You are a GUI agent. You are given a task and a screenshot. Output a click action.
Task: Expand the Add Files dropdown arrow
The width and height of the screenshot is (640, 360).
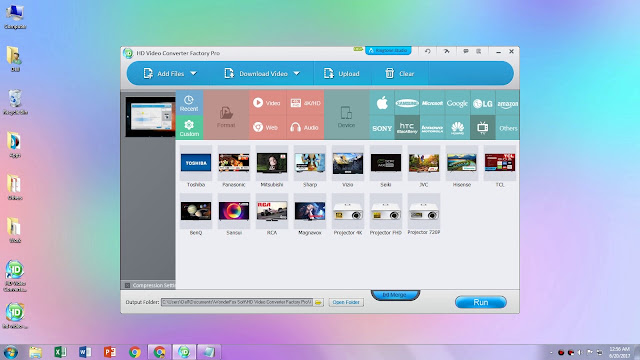tap(193, 73)
